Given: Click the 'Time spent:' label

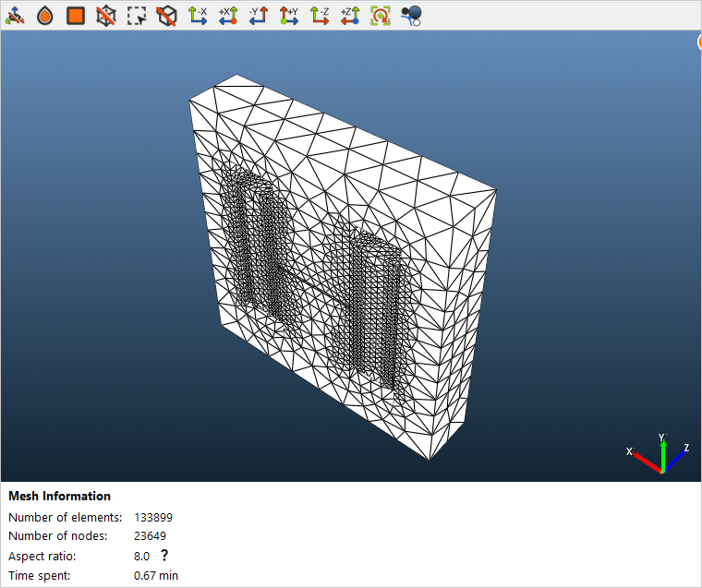Looking at the screenshot, I should point(40,575).
